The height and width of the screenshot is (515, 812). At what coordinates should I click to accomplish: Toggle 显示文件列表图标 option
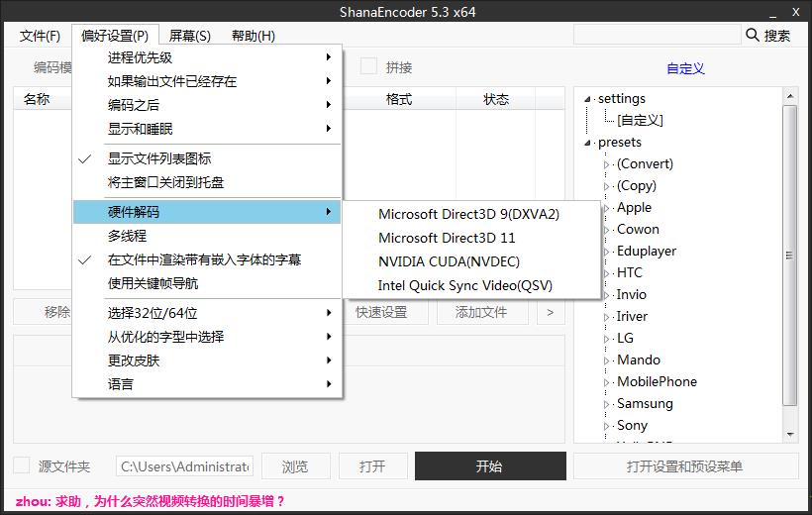[x=207, y=158]
